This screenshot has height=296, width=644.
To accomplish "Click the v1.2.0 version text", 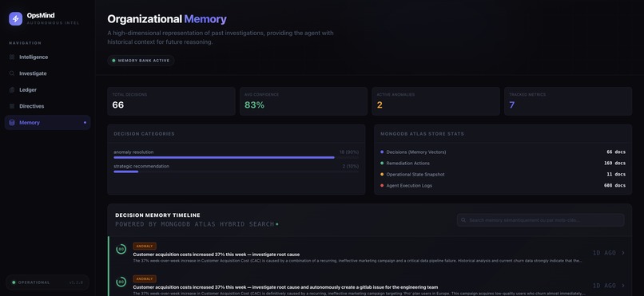I will point(76,282).
